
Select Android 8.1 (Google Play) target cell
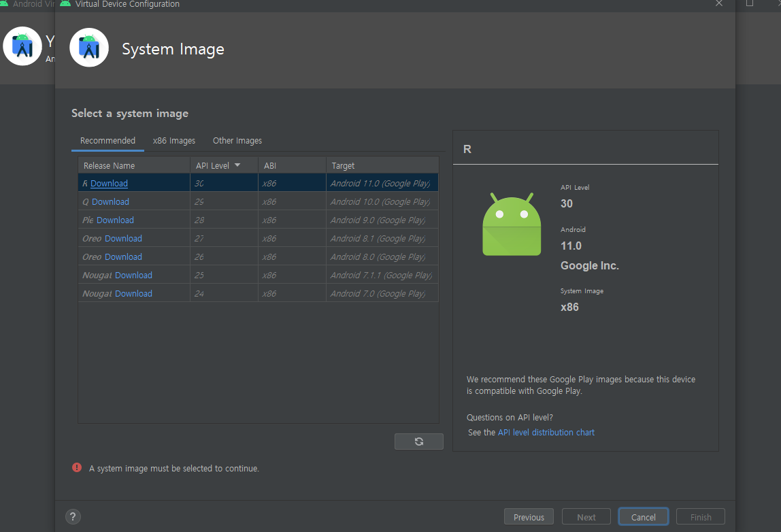click(x=382, y=239)
